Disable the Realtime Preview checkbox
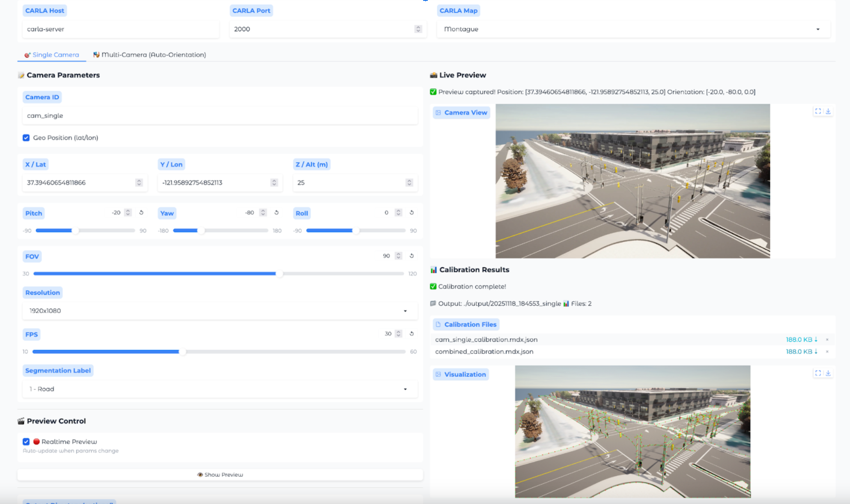Viewport: 850px width, 504px height. pyautogui.click(x=26, y=441)
